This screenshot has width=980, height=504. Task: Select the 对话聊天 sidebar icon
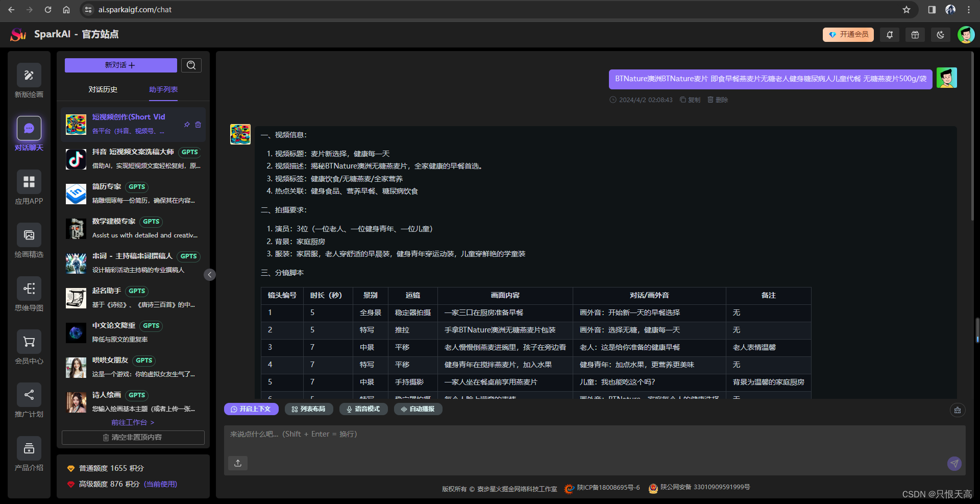pyautogui.click(x=29, y=128)
